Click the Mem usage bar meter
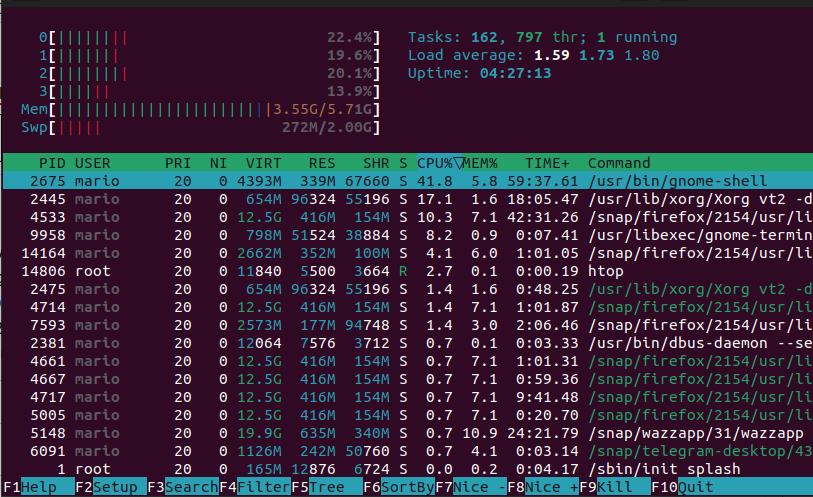Screen dimensions: 813x497 (x=200, y=109)
